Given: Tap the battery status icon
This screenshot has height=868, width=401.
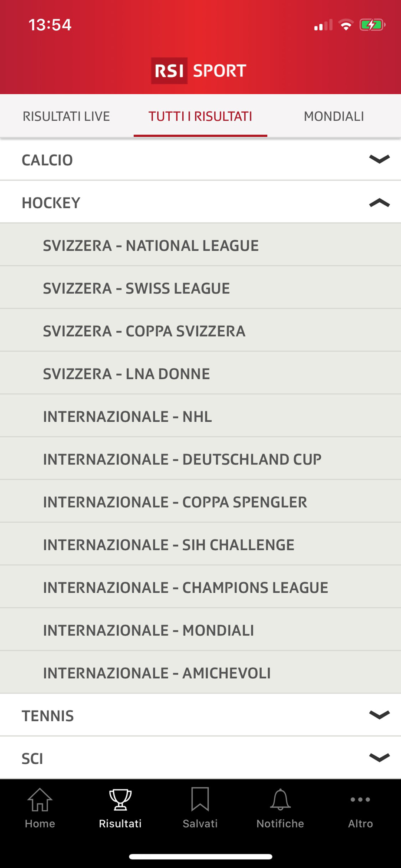Looking at the screenshot, I should click(x=372, y=25).
